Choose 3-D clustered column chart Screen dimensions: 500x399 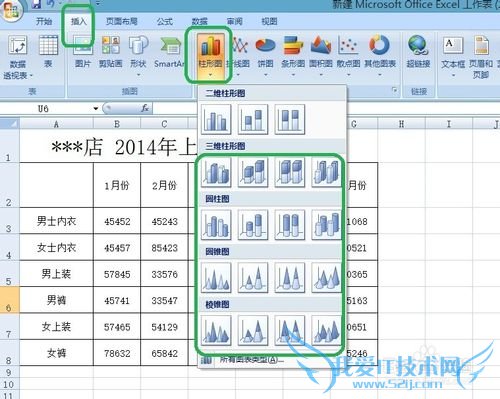(216, 172)
